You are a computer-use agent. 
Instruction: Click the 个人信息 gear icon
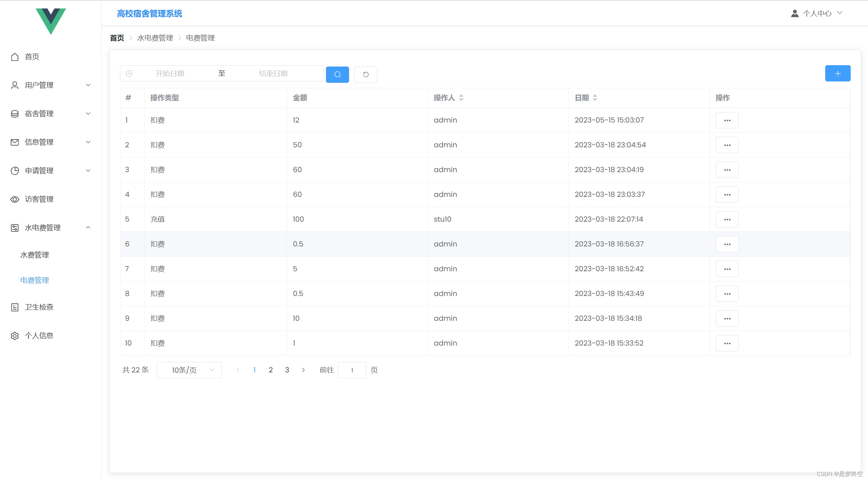coord(15,335)
